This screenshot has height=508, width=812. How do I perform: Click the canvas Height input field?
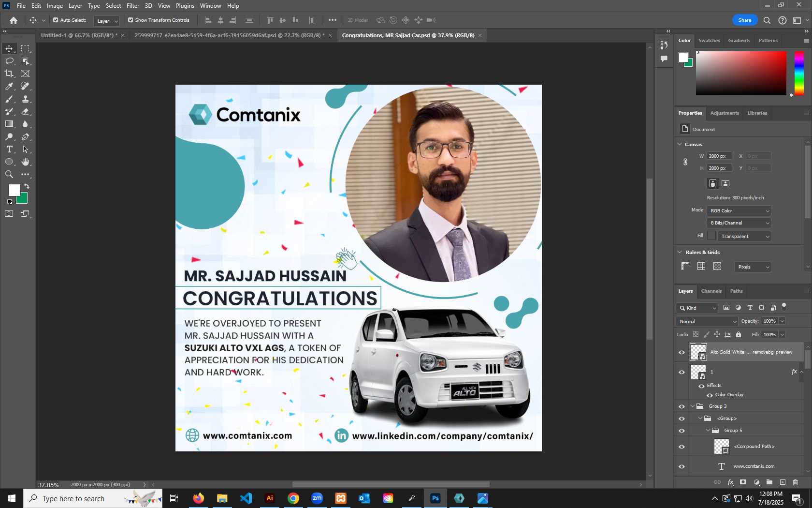coord(718,168)
